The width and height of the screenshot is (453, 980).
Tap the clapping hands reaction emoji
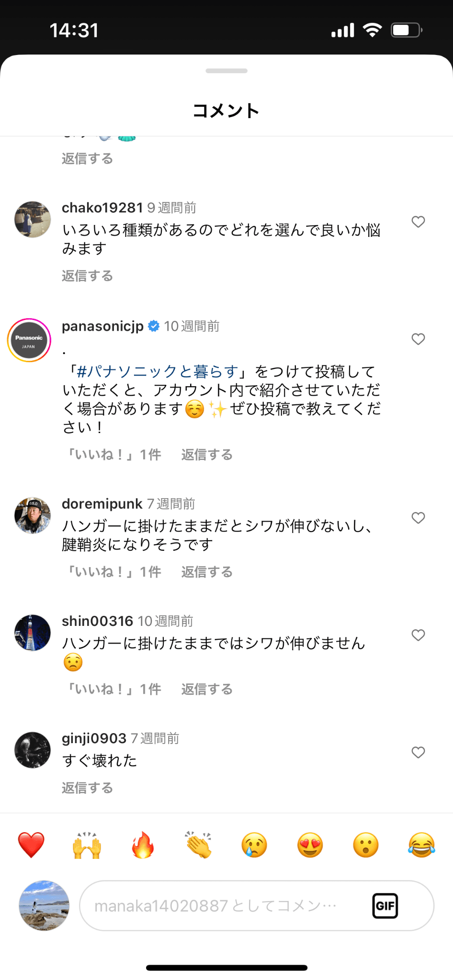tap(199, 845)
